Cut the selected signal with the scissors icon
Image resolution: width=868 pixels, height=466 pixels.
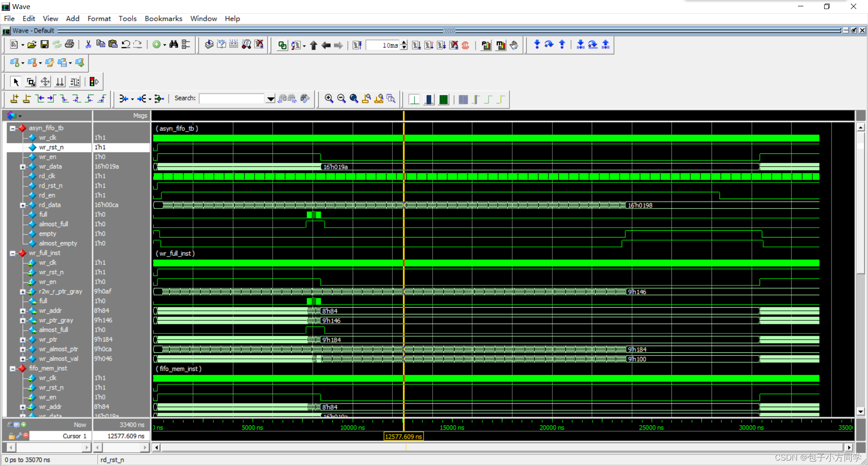point(89,44)
